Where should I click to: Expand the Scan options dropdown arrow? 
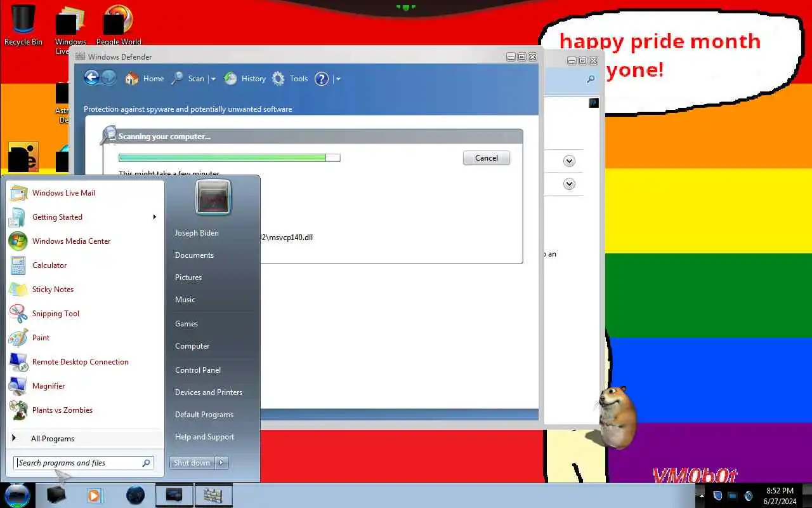[213, 79]
